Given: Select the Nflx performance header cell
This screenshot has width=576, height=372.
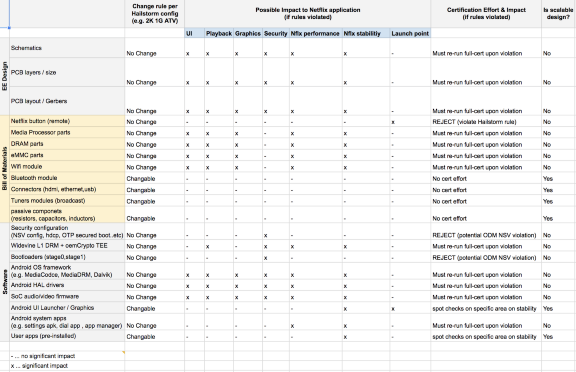Looking at the screenshot, I should (x=316, y=33).
